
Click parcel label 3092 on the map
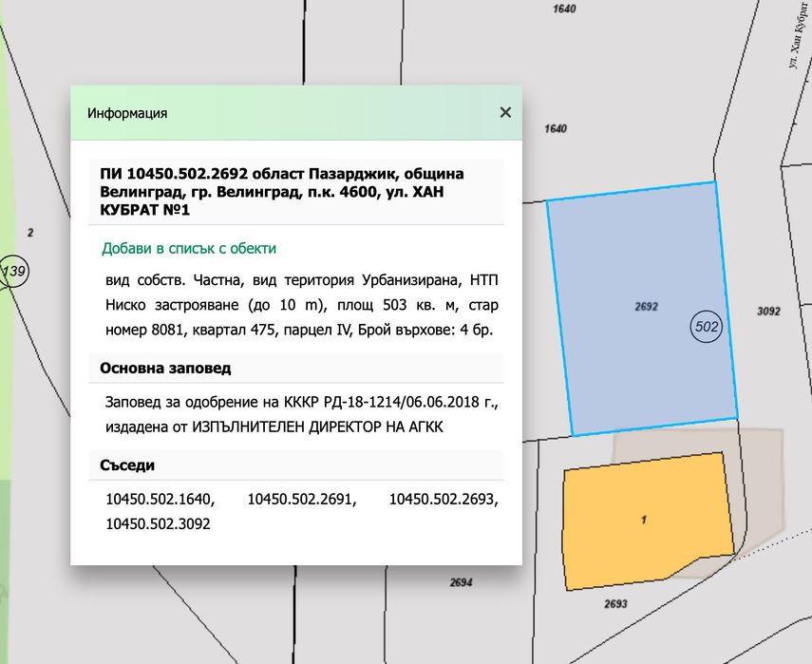point(768,312)
